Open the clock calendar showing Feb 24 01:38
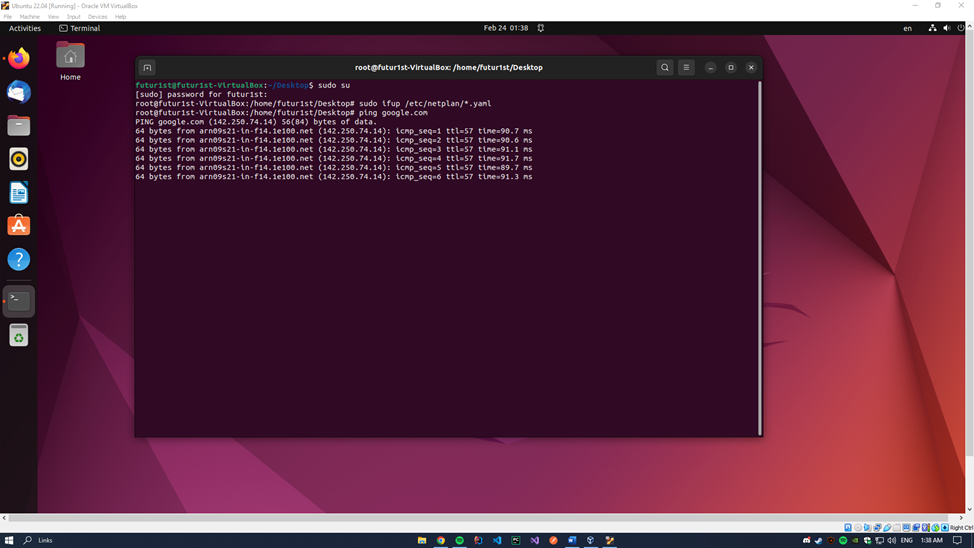Image resolution: width=974 pixels, height=548 pixels. click(506, 28)
